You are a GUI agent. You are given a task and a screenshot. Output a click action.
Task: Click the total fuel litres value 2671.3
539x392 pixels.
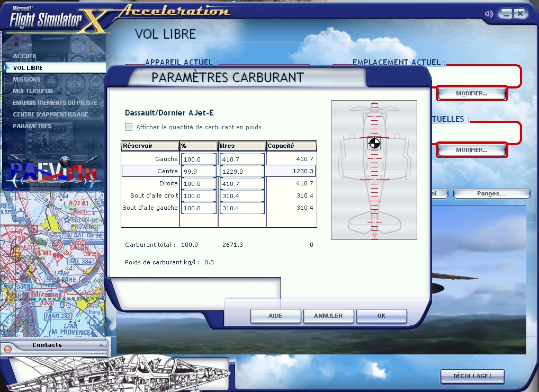pyautogui.click(x=233, y=245)
